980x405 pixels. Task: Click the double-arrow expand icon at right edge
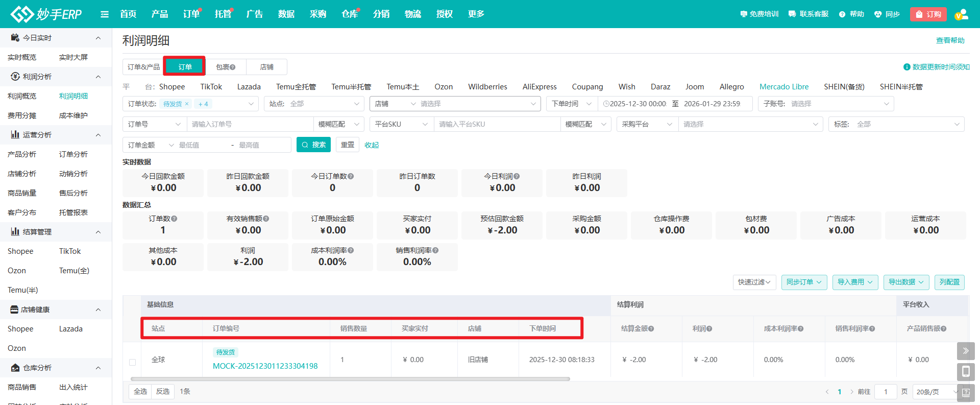point(965,351)
